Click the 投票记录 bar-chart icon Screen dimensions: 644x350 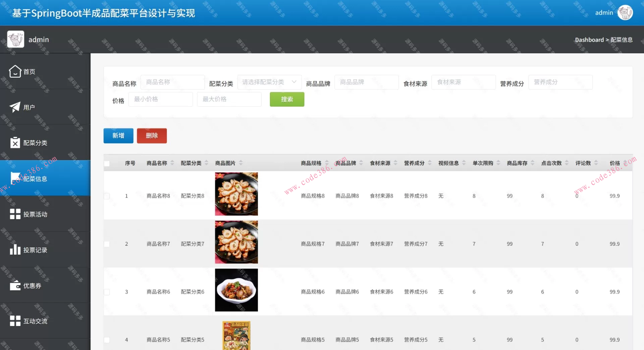[15, 249]
